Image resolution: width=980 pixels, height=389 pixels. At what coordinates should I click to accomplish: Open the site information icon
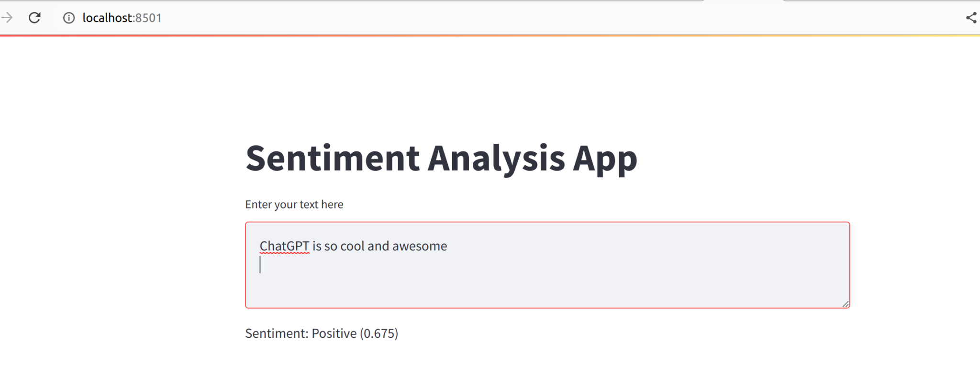click(x=69, y=18)
